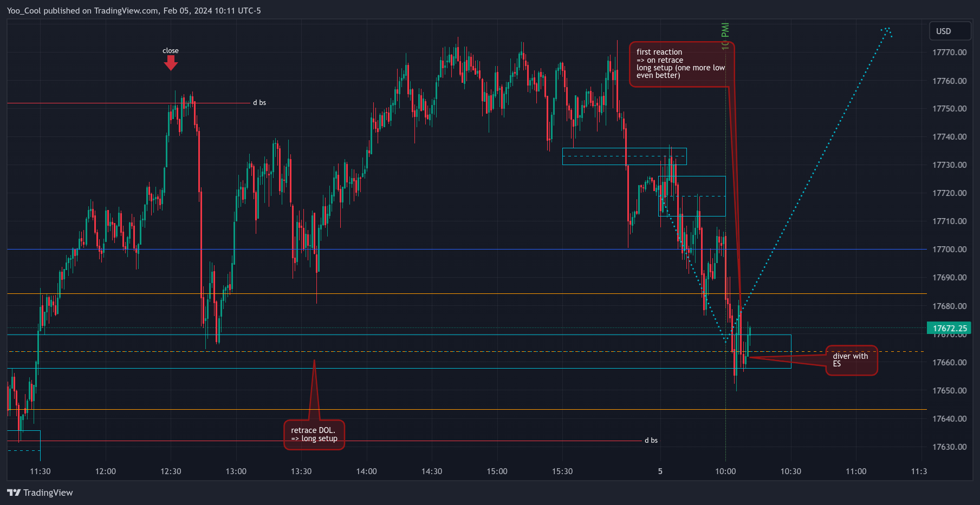Screen dimensions: 980x505
Task: Click the 17770.00 price axis label
Action: pyautogui.click(x=949, y=53)
